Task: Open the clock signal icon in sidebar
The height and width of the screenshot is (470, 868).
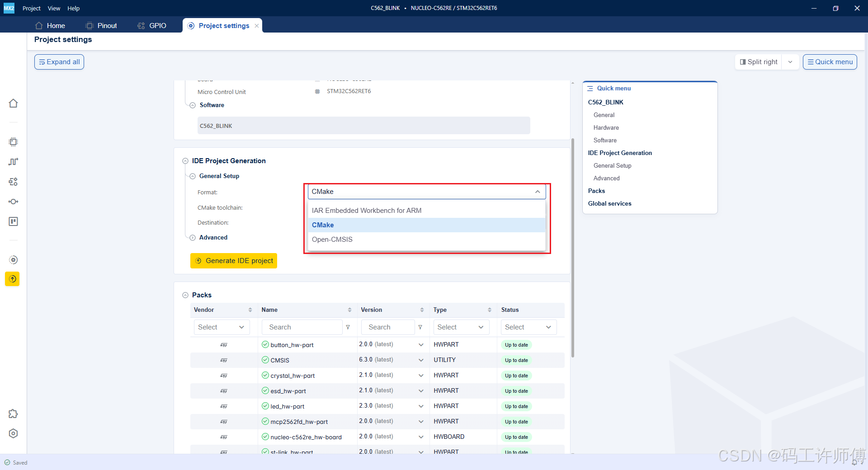Action: pyautogui.click(x=13, y=162)
